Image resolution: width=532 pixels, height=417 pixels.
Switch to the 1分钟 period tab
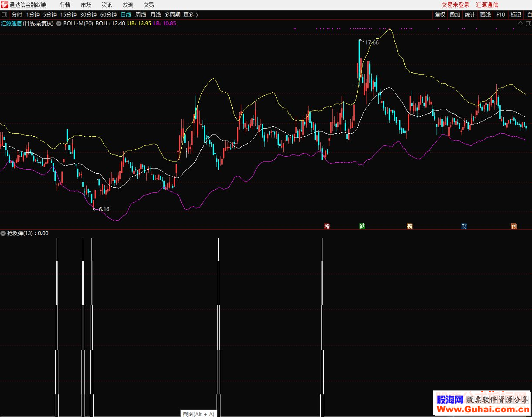click(33, 15)
